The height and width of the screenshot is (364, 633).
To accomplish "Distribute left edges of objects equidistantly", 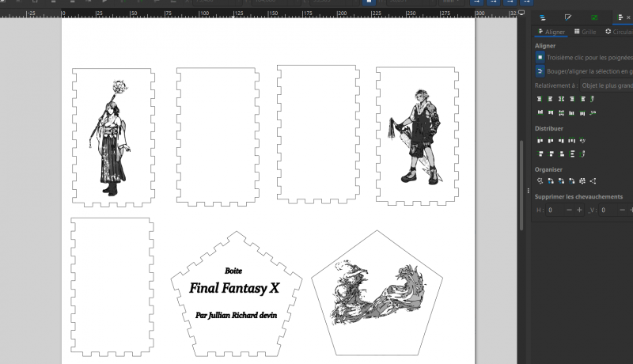I will pos(540,140).
